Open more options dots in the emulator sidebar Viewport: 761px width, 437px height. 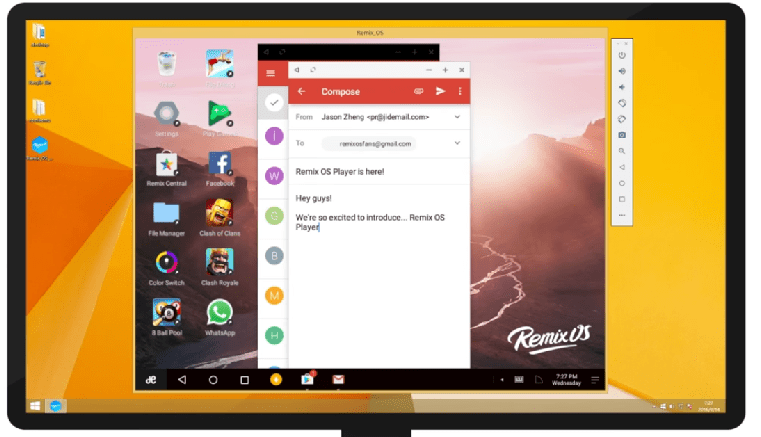pos(622,215)
